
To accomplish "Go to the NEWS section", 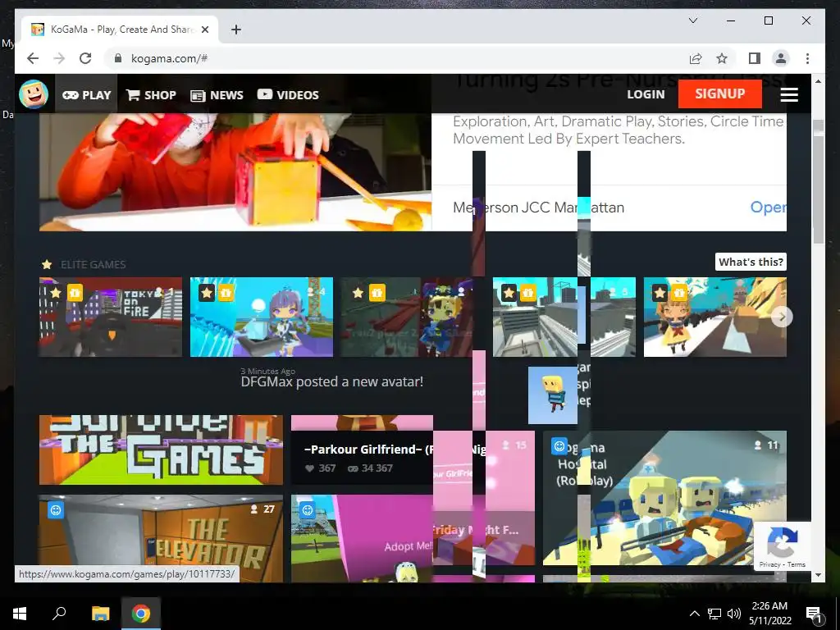I will click(217, 95).
